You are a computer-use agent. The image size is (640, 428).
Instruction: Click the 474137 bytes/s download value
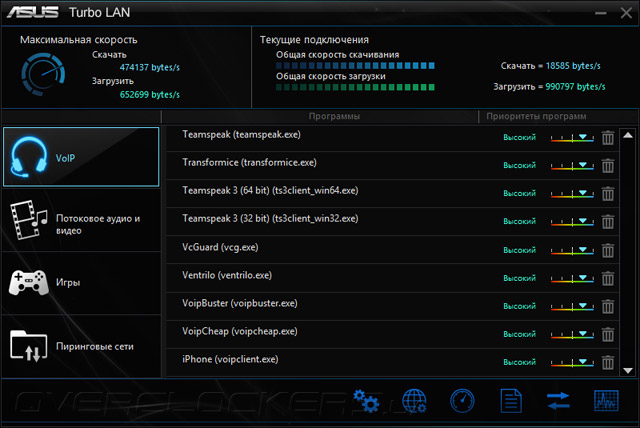tap(149, 67)
